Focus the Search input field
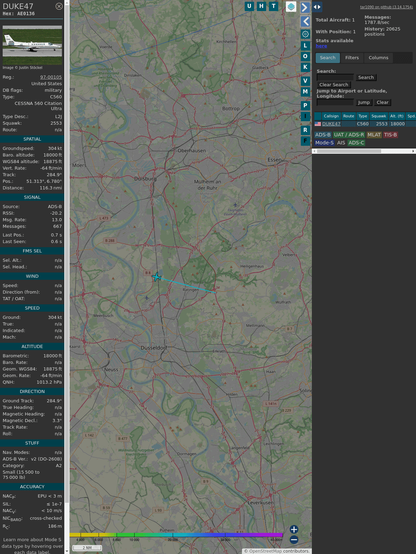416x554 pixels. click(x=335, y=77)
